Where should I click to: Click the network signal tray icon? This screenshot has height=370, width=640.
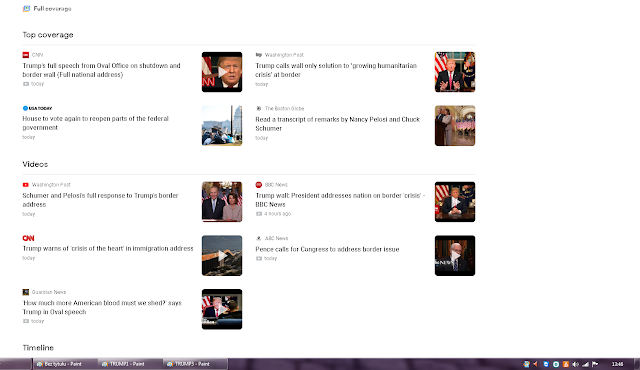585,364
